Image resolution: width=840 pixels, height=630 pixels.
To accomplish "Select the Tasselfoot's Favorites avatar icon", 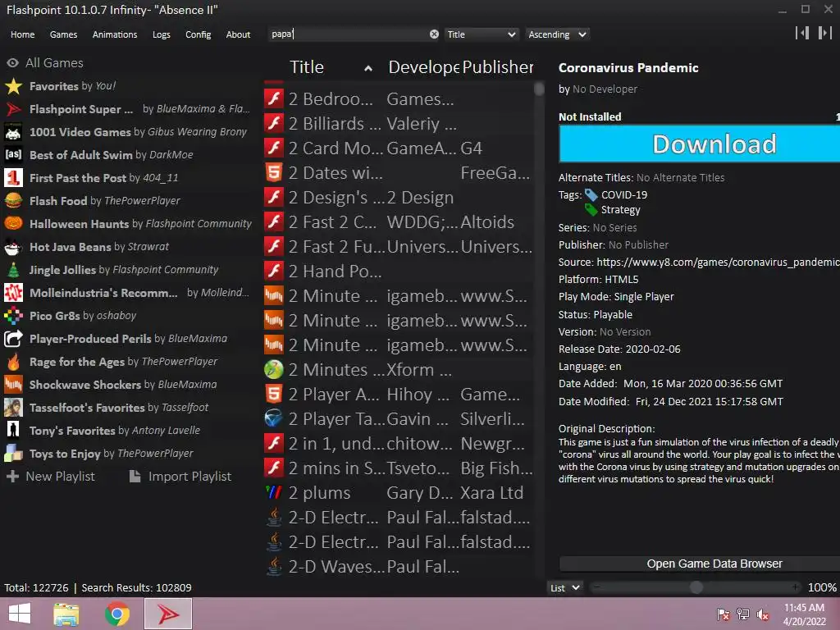I will (x=13, y=408).
